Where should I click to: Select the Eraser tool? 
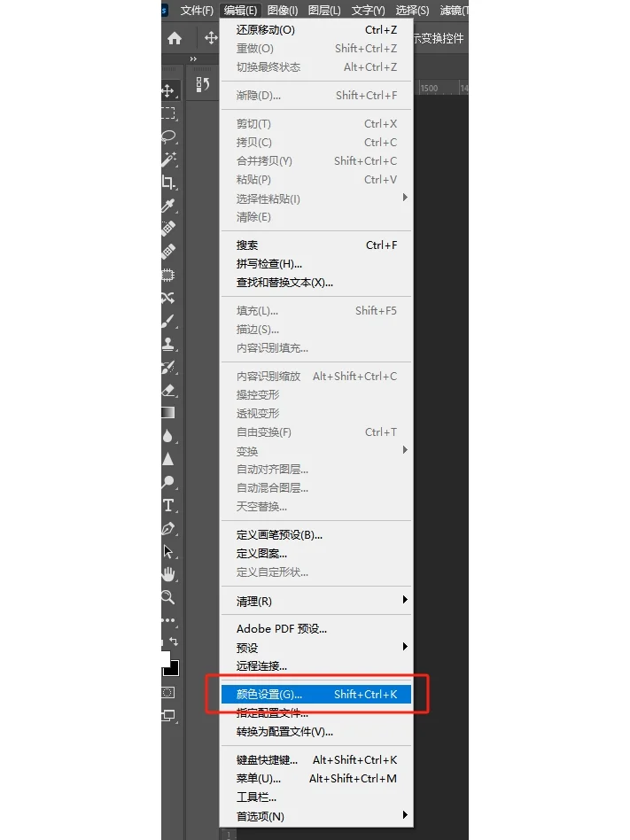168,390
